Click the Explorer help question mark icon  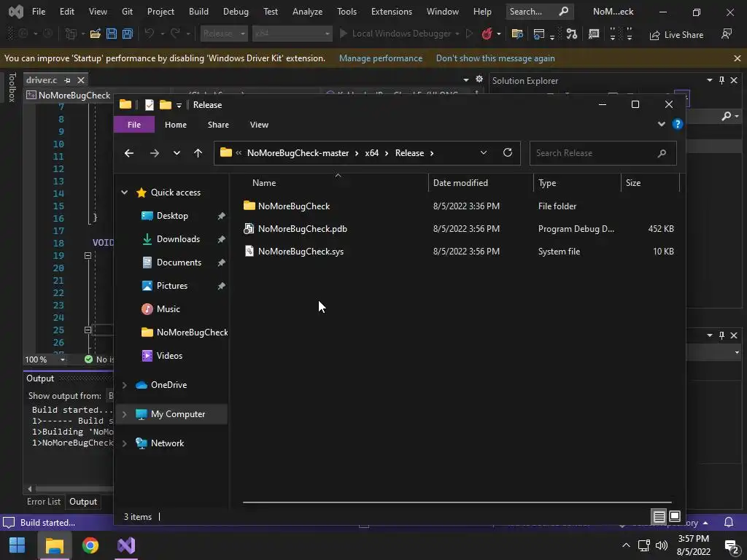(678, 124)
